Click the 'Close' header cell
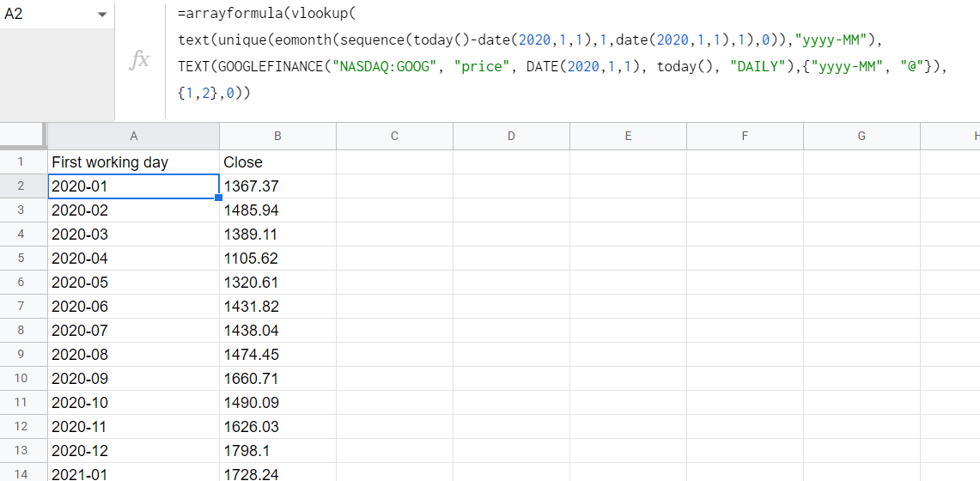Screen dimensions: 980x481 pos(277,162)
